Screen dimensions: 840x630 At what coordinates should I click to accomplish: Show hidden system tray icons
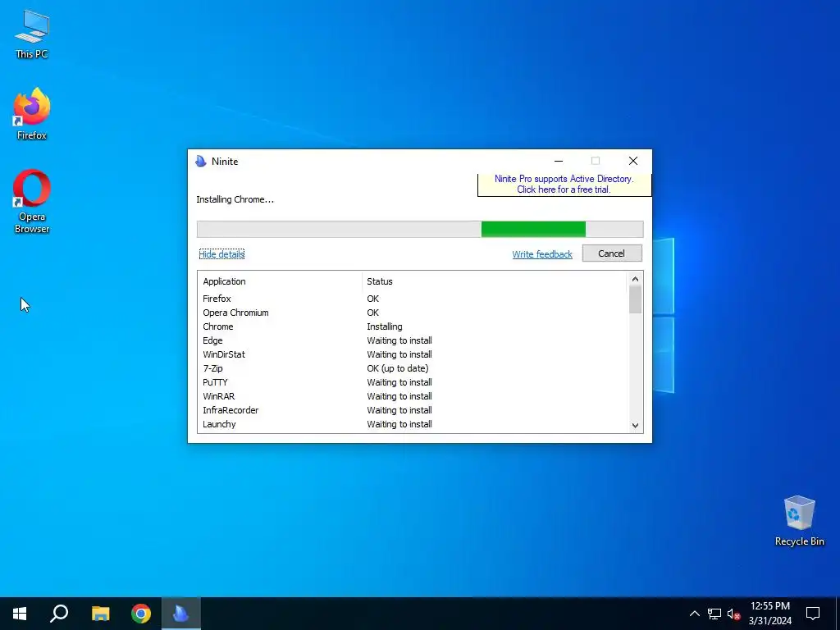[694, 614]
